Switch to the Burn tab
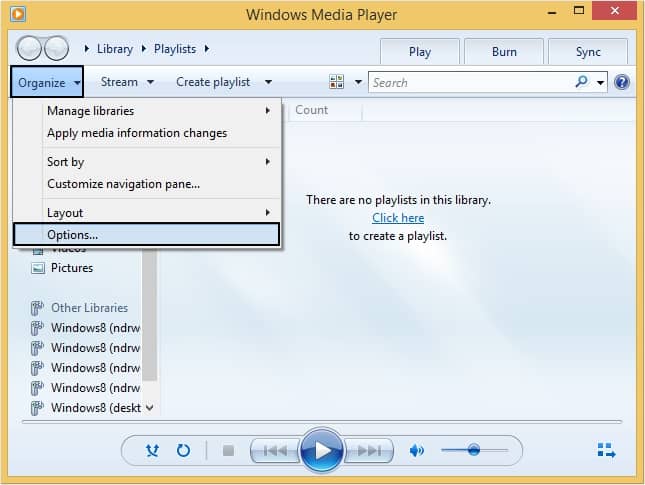This screenshot has width=645, height=485. (x=504, y=52)
